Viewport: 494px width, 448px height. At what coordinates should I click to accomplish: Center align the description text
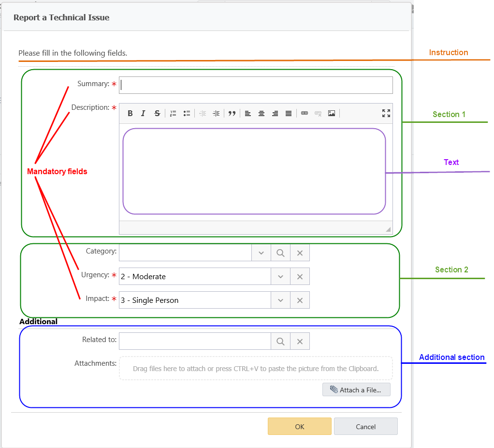(x=262, y=113)
